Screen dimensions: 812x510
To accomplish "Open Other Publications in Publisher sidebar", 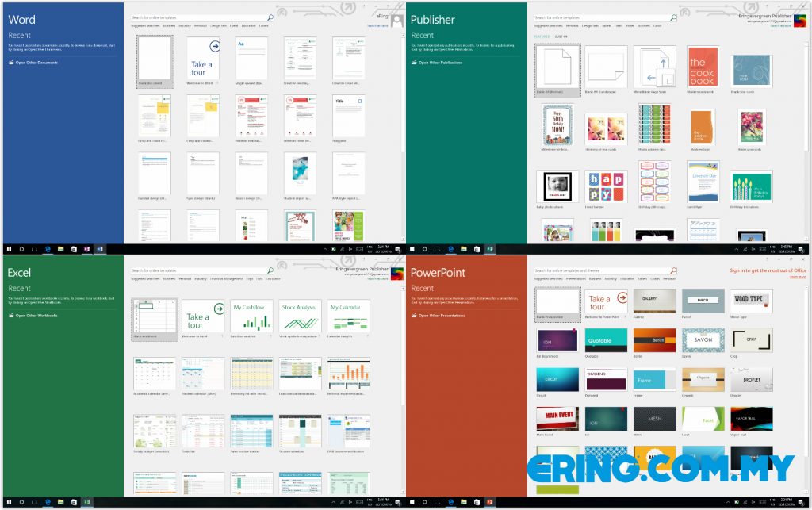I will point(437,63).
